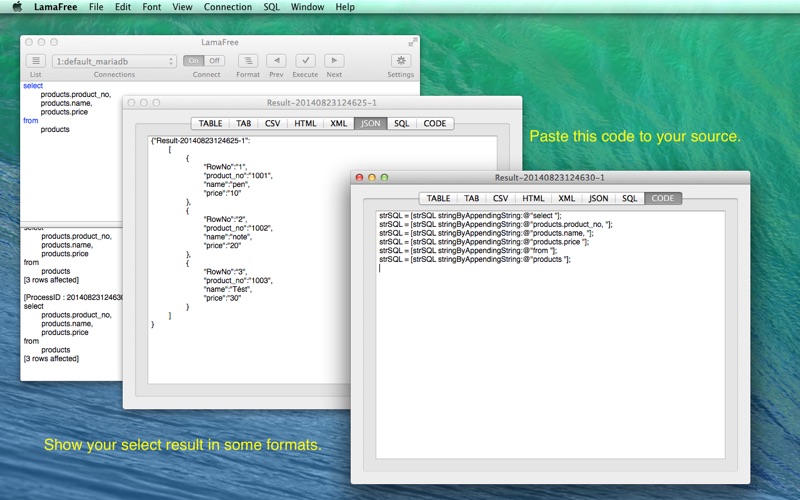
Task: Switch connection On
Action: pyautogui.click(x=194, y=61)
